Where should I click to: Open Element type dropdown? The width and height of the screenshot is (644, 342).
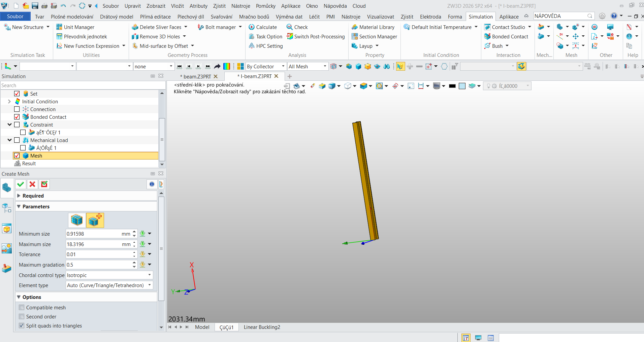[x=109, y=285]
